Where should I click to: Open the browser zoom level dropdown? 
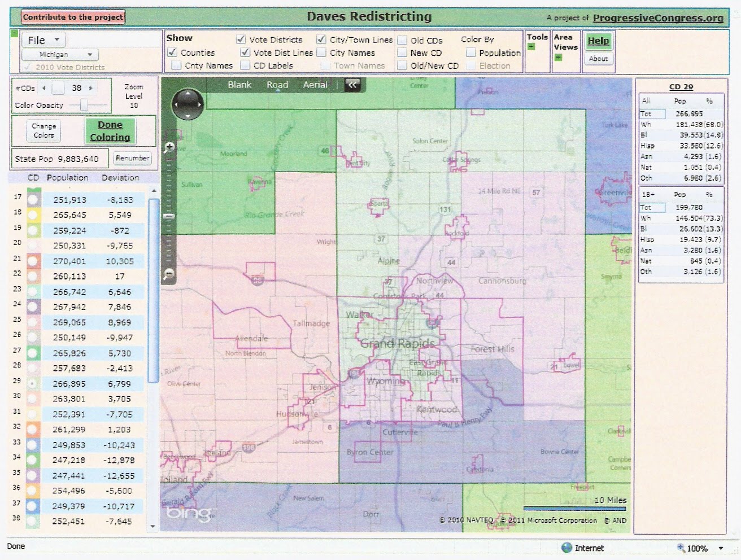721,548
